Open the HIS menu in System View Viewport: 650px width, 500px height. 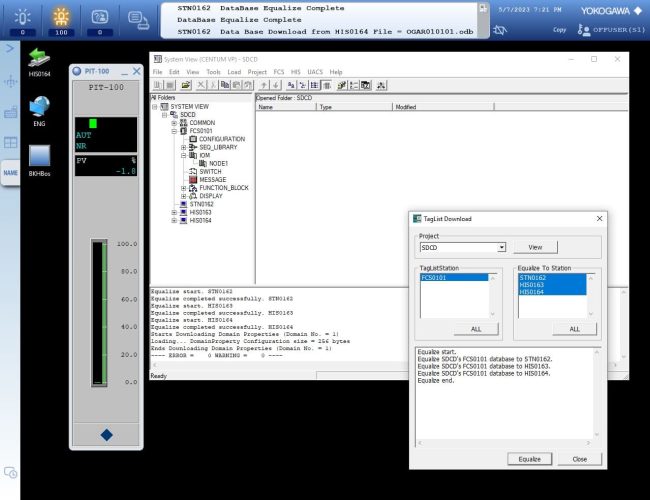(296, 72)
